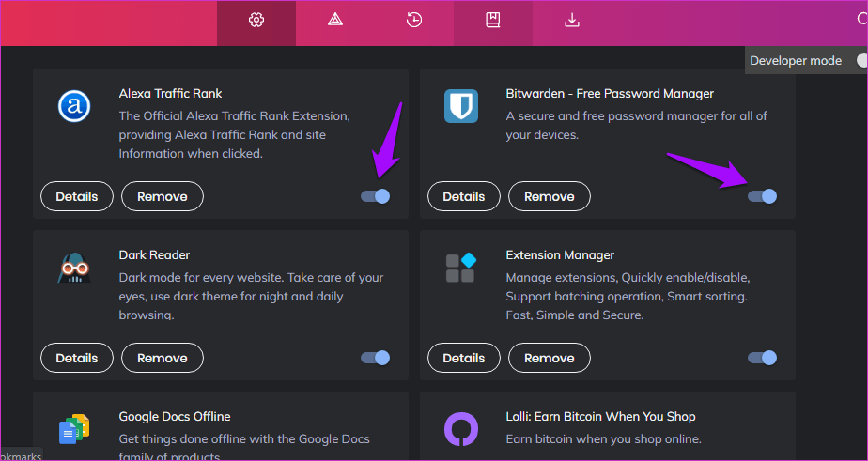Click the Google Docs Offline icon
The width and height of the screenshot is (868, 461).
coord(74,429)
